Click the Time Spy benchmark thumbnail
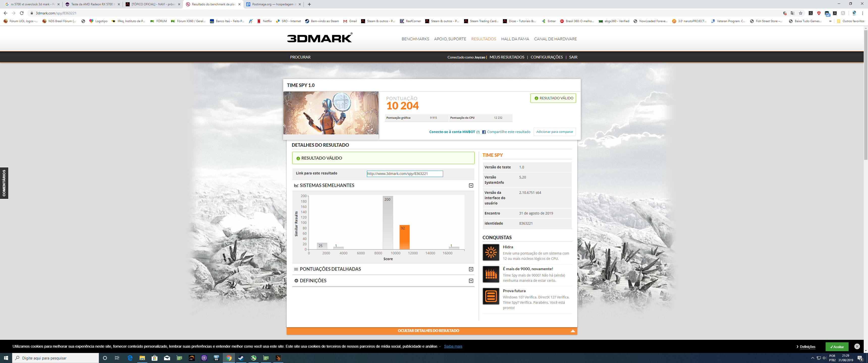Viewport: 868px width, 363px height. click(331, 113)
